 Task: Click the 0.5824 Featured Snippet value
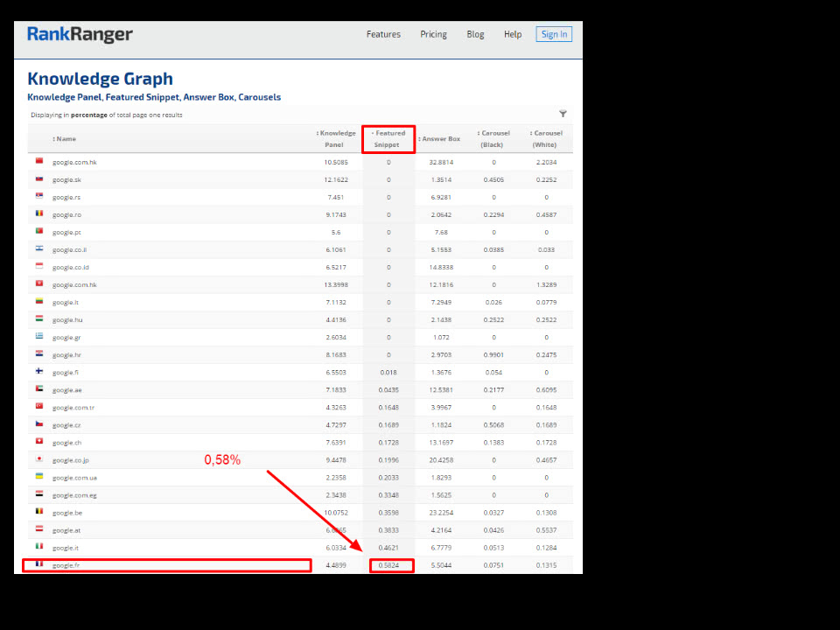(388, 565)
